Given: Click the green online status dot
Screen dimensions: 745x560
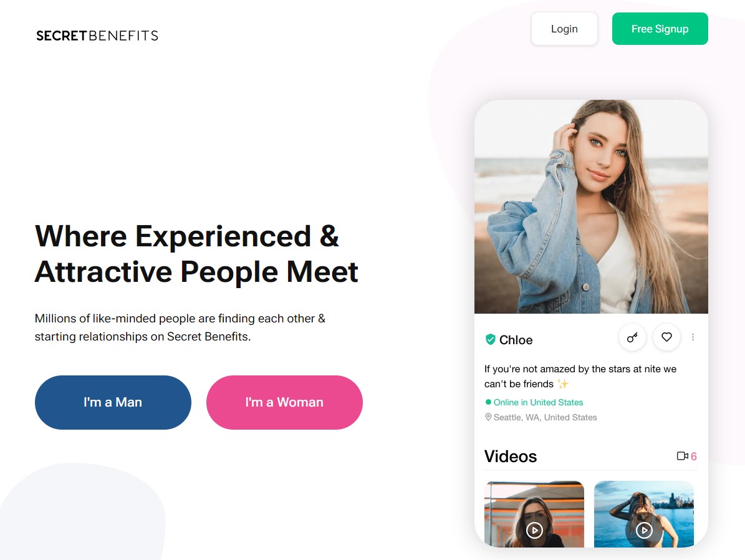Looking at the screenshot, I should coord(488,402).
